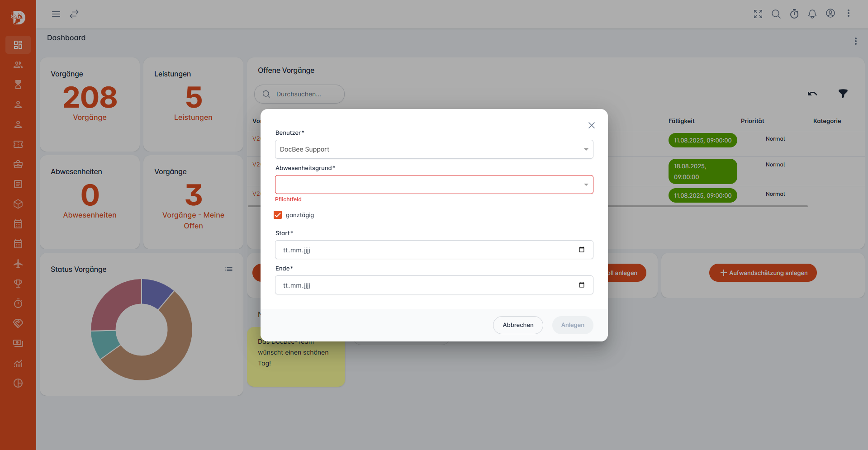The image size is (868, 450).
Task: Open the list view icon in Status Vorgänge
Action: click(x=229, y=269)
